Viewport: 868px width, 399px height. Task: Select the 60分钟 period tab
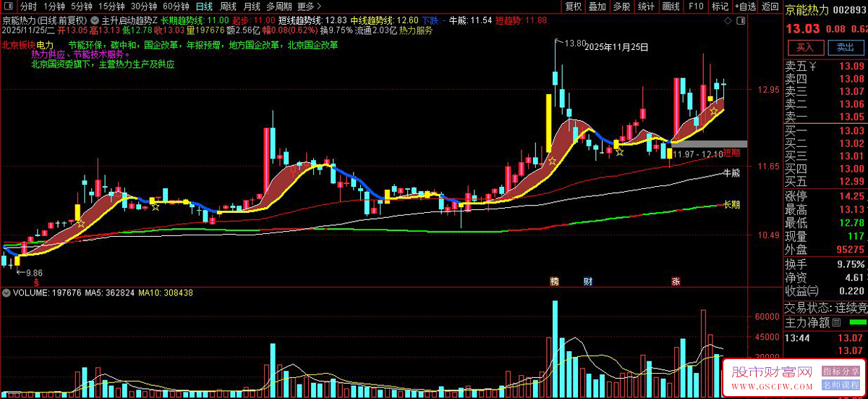point(175,7)
